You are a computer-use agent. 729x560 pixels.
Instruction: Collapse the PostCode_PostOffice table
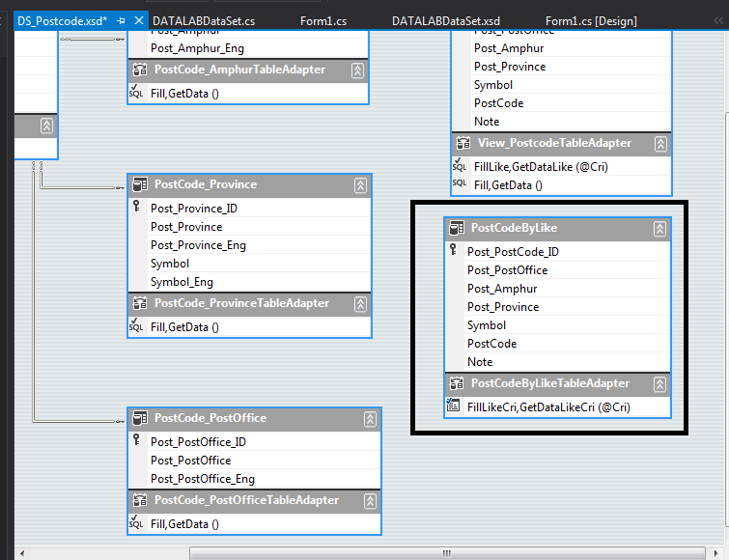coord(370,419)
